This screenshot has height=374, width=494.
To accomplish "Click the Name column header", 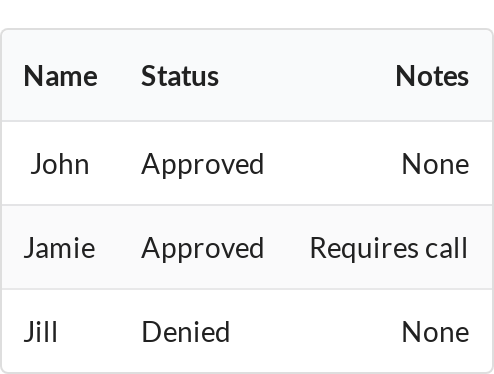I will pos(60,76).
